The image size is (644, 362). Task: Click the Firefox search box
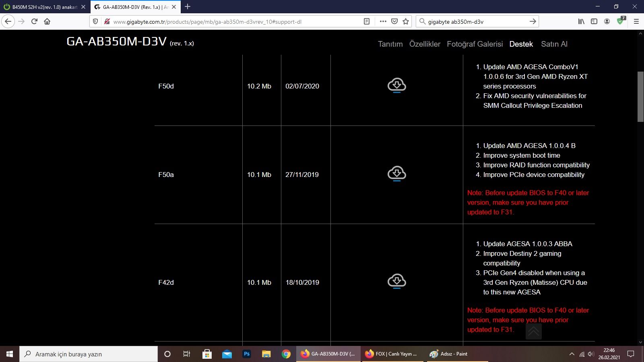pos(477,21)
